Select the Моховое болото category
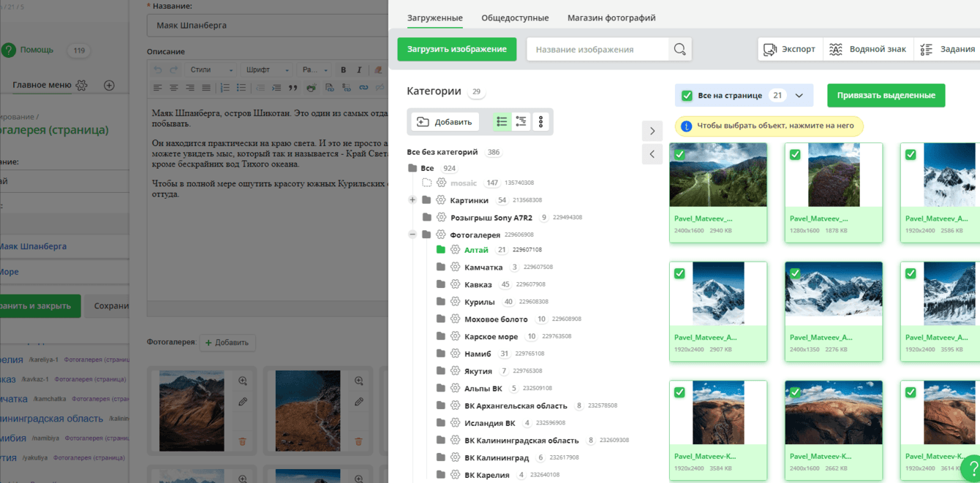The height and width of the screenshot is (483, 980). point(496,319)
